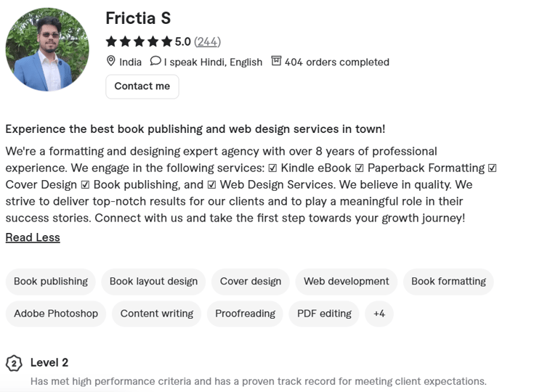This screenshot has height=392, width=558.
Task: Collapse description with Read Less
Action: 33,237
